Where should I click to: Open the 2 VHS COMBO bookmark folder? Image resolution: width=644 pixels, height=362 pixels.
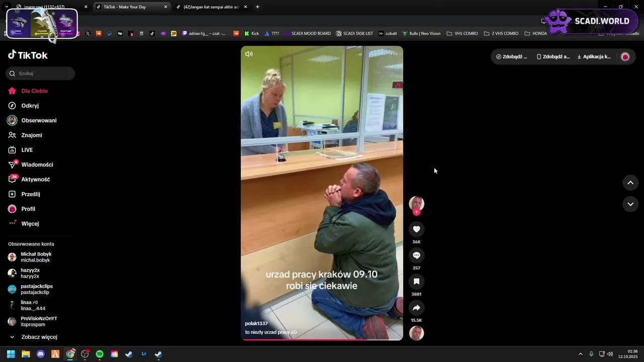point(501,34)
